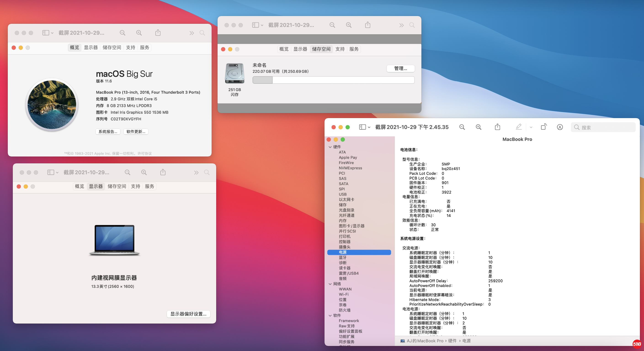This screenshot has height=351, width=644.
Task: Open search in the display Preview window
Action: click(x=207, y=173)
